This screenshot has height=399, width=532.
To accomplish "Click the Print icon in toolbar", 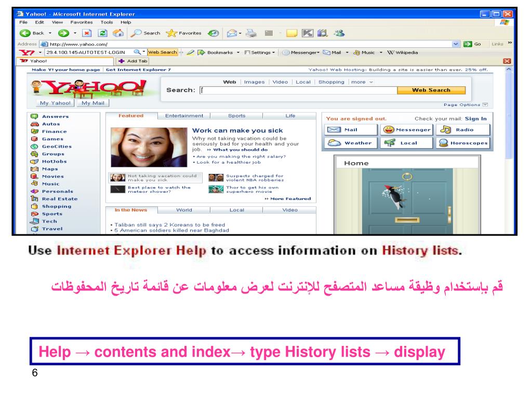I will 251,33.
